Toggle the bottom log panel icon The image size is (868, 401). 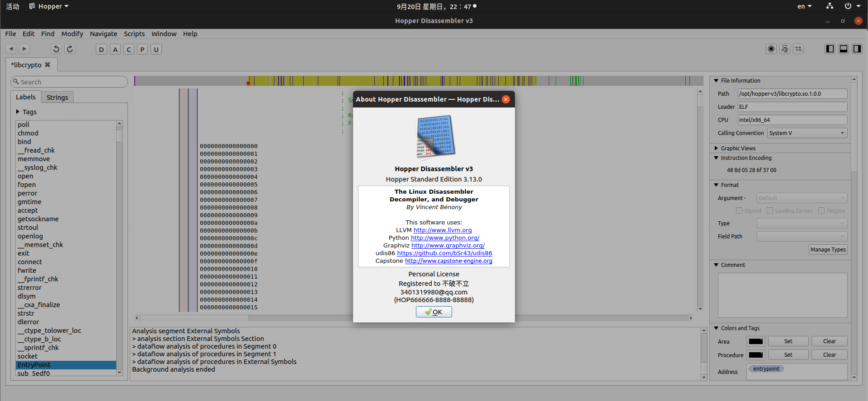(844, 49)
